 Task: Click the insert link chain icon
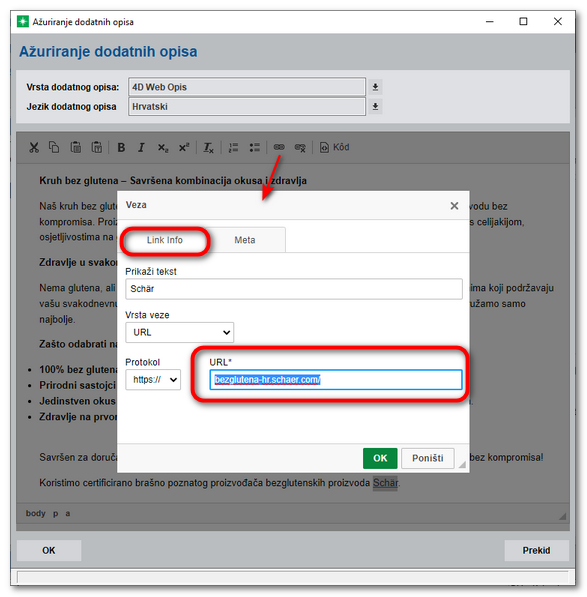tap(279, 147)
